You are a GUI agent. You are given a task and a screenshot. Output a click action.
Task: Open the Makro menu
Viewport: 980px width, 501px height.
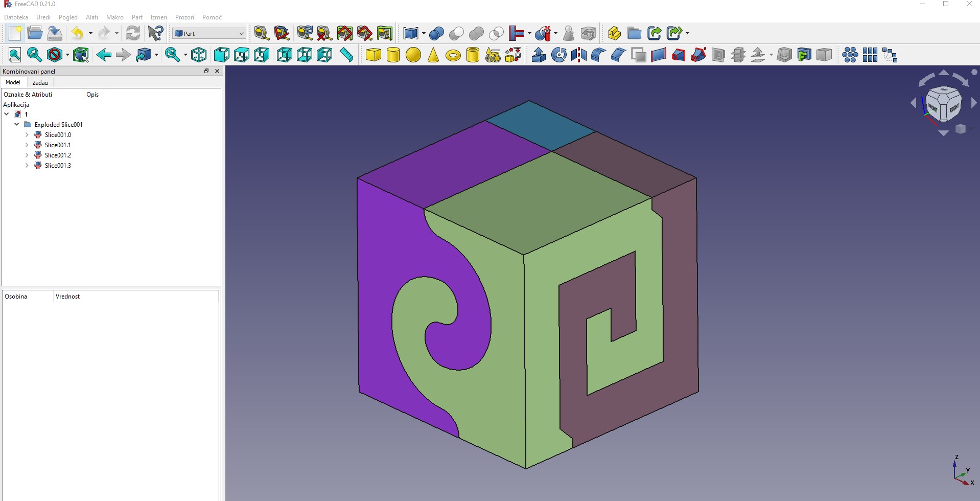tap(115, 17)
